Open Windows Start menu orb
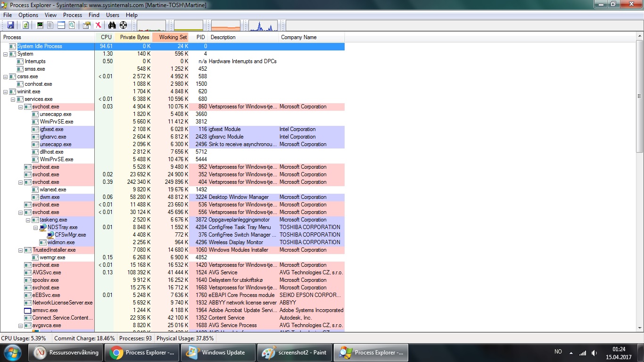644x362 pixels. click(x=13, y=352)
